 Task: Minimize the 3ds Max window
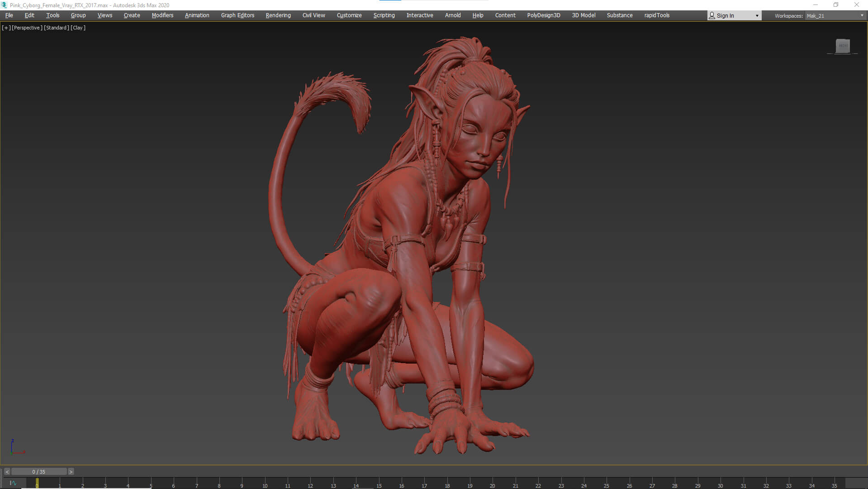(x=815, y=5)
